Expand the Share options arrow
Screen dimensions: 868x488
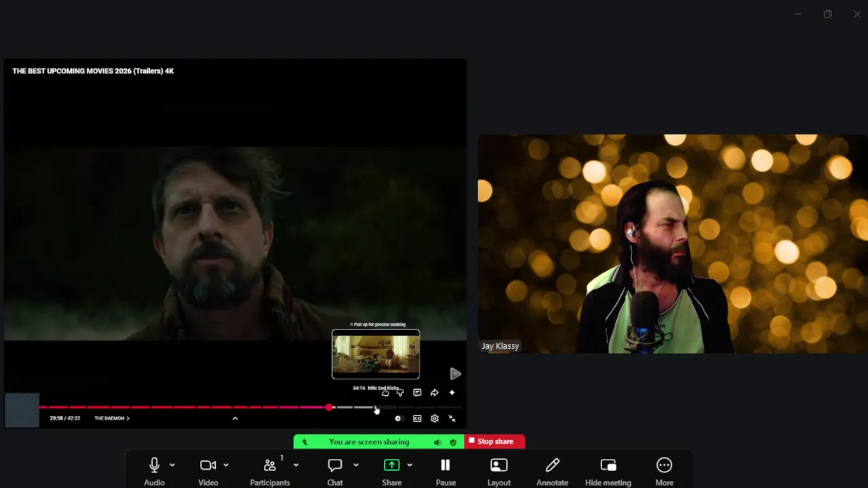(x=410, y=465)
